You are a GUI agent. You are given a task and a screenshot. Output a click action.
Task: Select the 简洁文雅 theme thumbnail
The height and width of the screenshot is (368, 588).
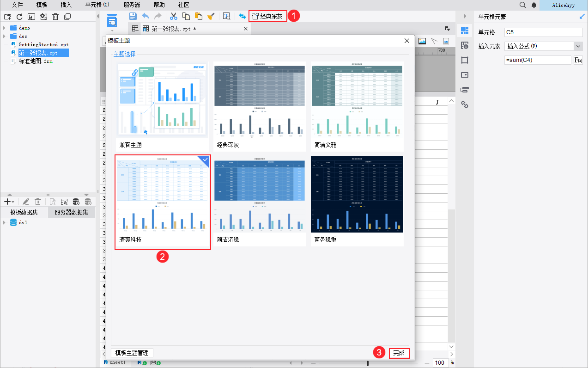pos(357,106)
